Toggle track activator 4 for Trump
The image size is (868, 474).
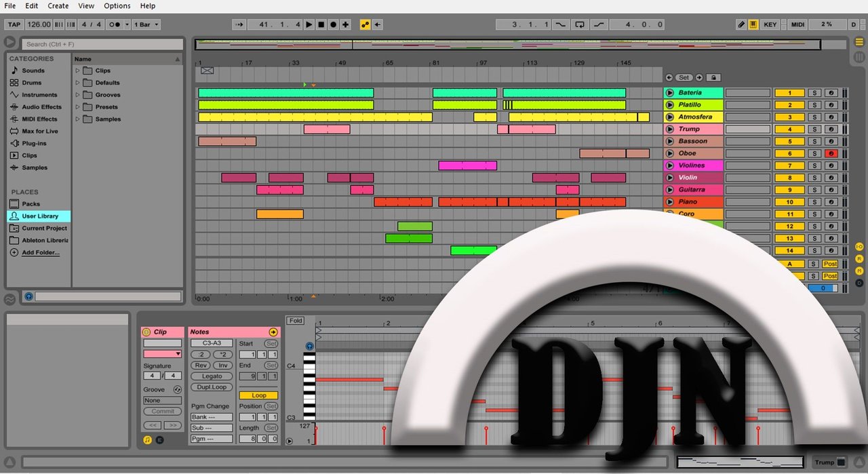click(789, 130)
